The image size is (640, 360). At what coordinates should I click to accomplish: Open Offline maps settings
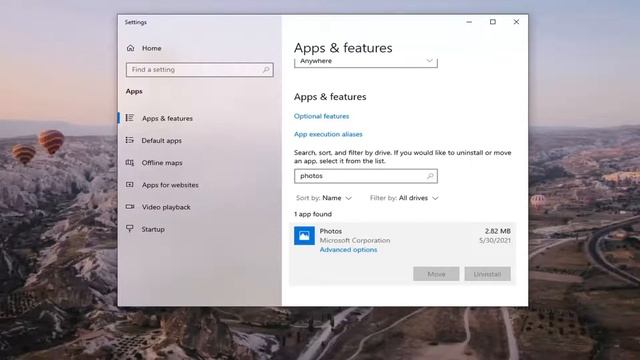[x=162, y=163]
